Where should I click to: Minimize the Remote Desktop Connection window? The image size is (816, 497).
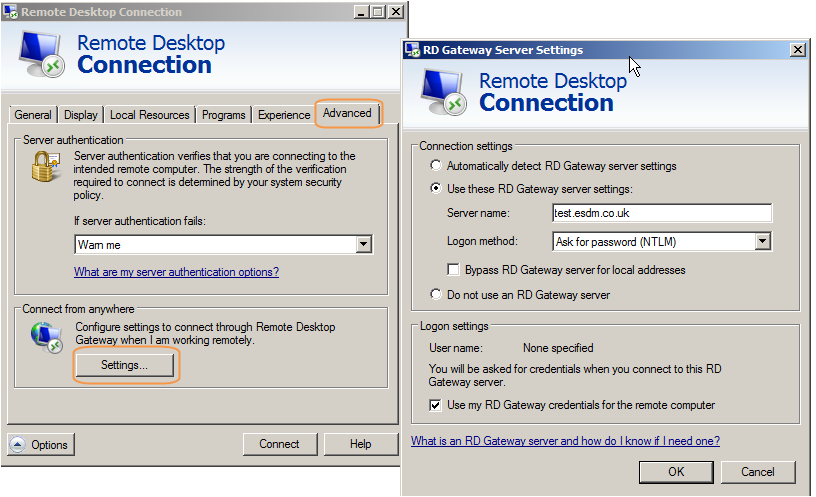point(361,11)
